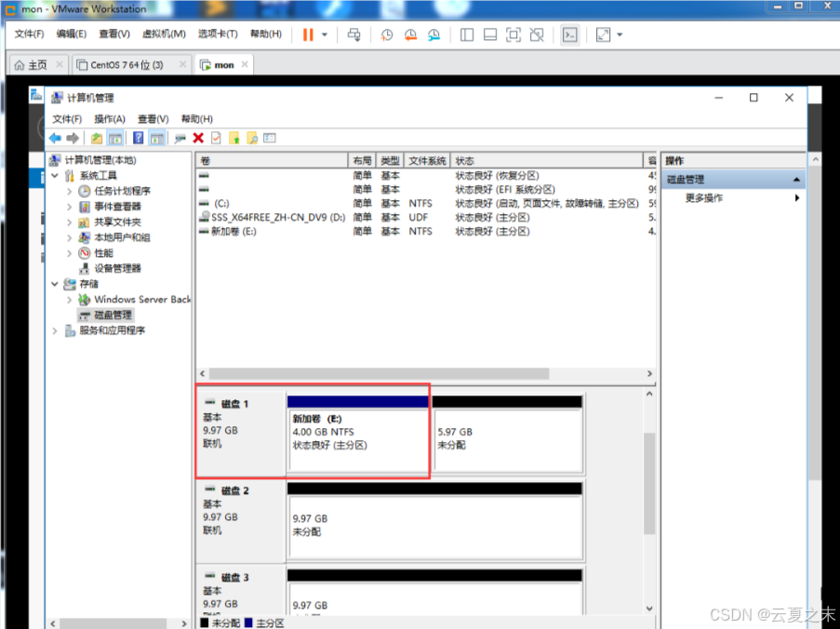Open the dropdown arrow beside the Pause button
Viewport: 840px width, 629px height.
325,34
